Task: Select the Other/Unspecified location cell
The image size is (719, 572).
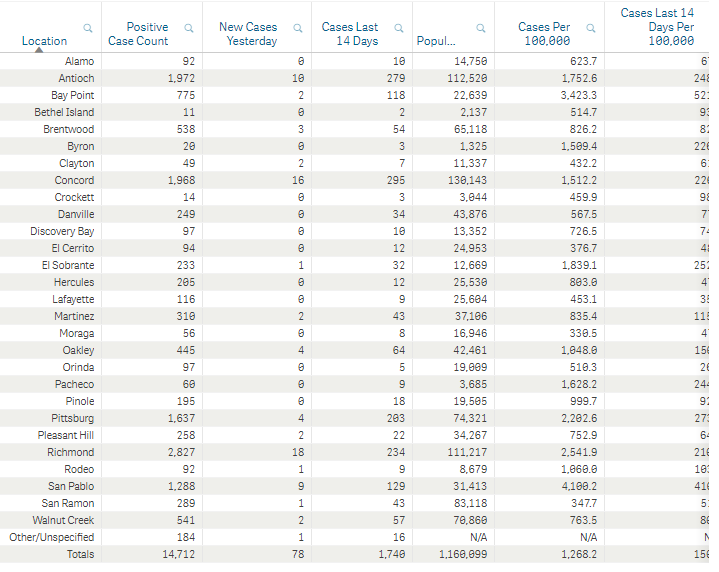Action: pyautogui.click(x=52, y=537)
